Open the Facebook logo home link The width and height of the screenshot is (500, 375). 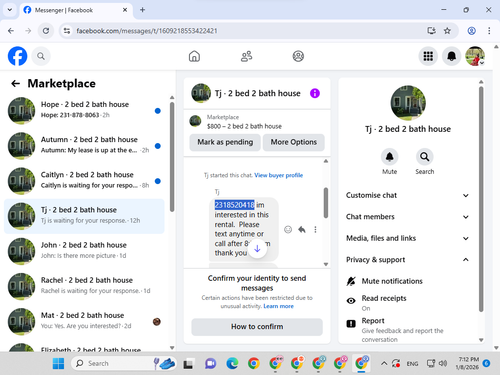17,56
